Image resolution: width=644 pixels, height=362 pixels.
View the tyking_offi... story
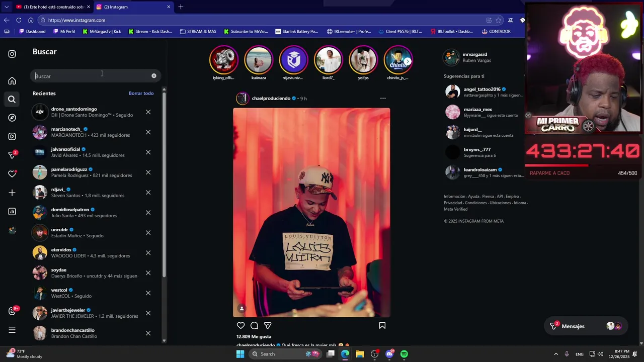(223, 60)
